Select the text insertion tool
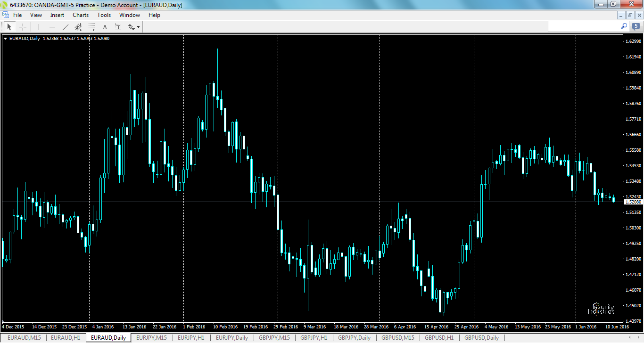This screenshot has width=644, height=343. click(x=105, y=26)
